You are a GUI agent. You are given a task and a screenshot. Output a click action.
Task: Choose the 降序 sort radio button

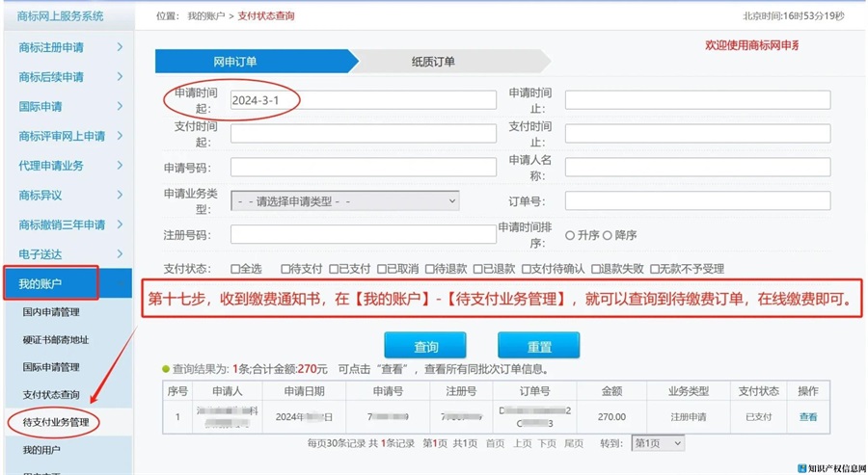[608, 235]
